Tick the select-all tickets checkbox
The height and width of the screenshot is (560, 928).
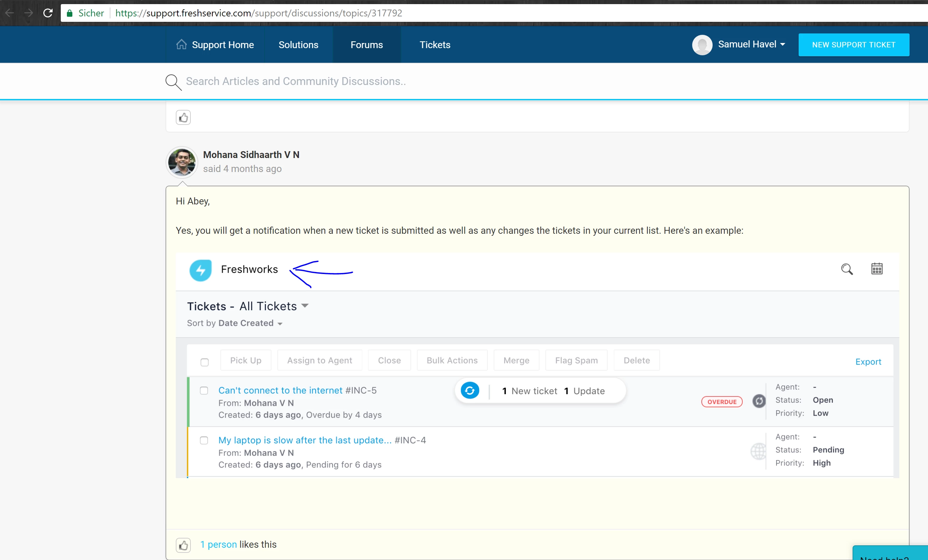204,362
